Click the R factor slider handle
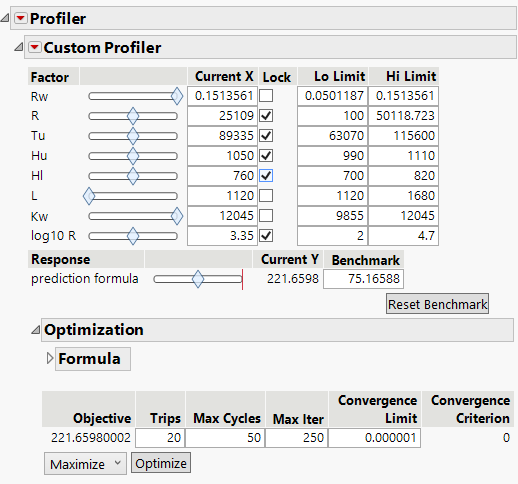The image size is (518, 484). point(133,116)
